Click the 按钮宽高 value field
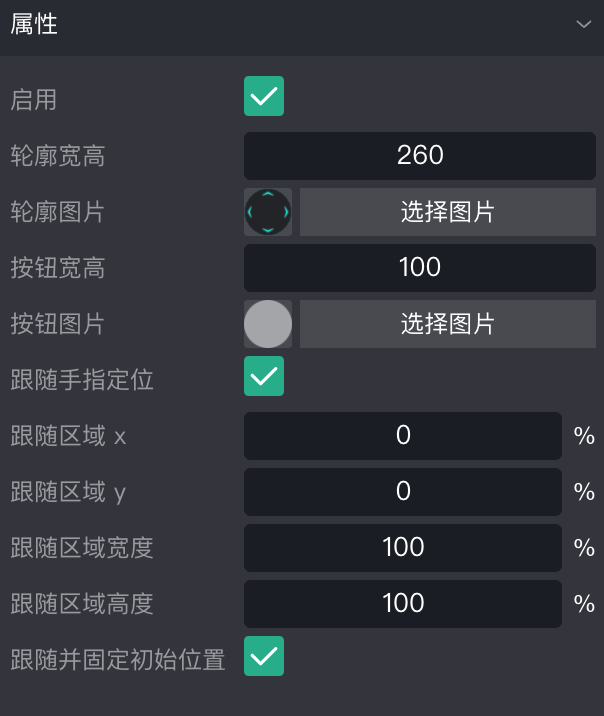This screenshot has height=716, width=604. [x=420, y=268]
